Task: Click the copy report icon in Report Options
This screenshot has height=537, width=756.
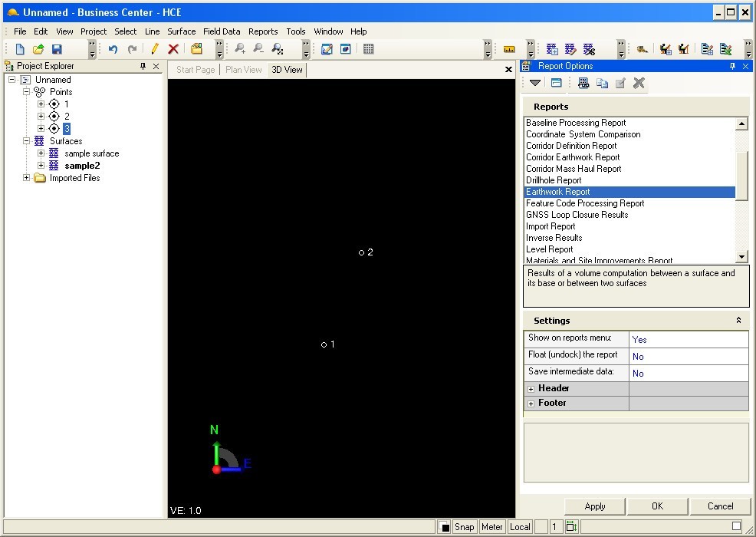Action: (602, 83)
